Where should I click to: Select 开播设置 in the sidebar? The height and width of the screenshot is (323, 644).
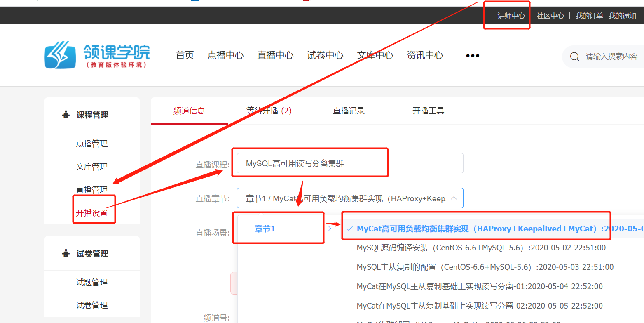coord(92,213)
